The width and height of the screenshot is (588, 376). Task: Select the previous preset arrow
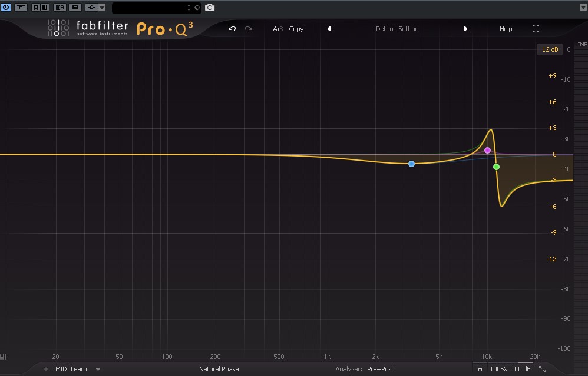pos(329,29)
